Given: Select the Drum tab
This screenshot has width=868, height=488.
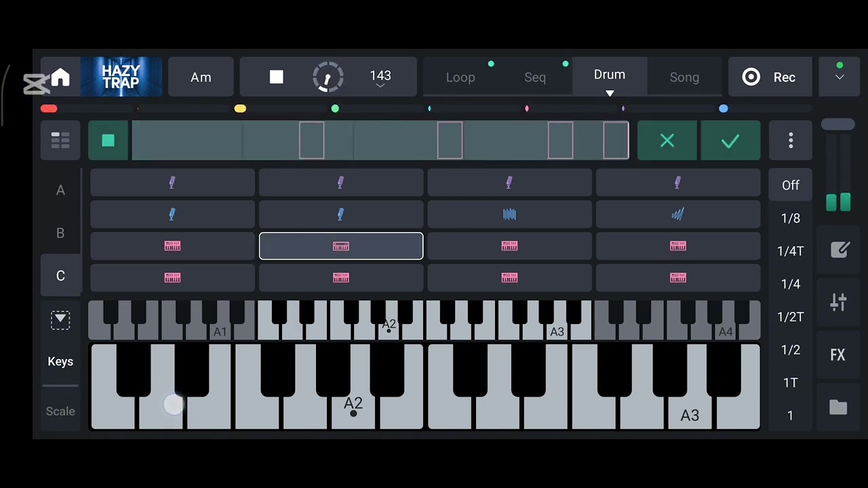Looking at the screenshot, I should point(610,76).
